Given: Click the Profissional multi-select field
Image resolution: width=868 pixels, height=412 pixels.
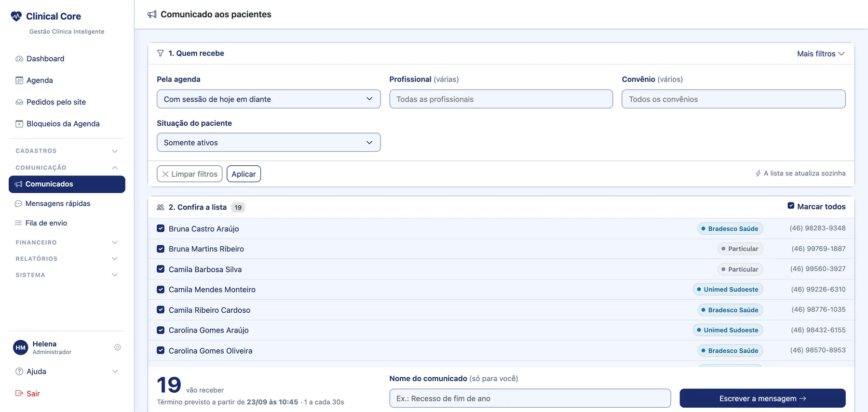Looking at the screenshot, I should [501, 99].
